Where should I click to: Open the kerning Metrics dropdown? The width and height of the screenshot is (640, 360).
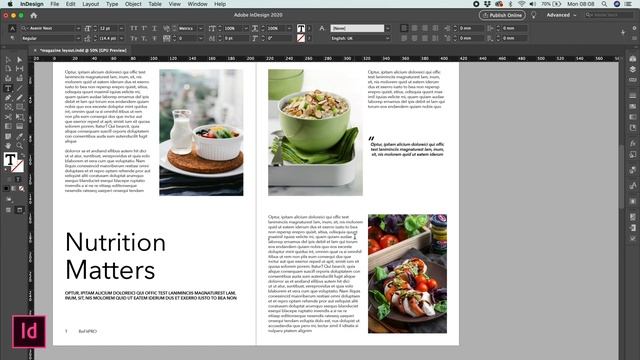[x=200, y=28]
